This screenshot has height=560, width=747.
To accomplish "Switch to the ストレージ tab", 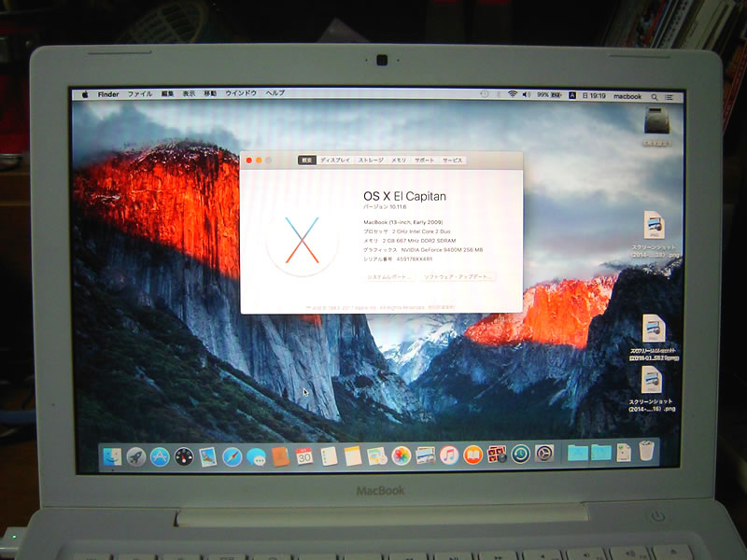I will pos(371,160).
